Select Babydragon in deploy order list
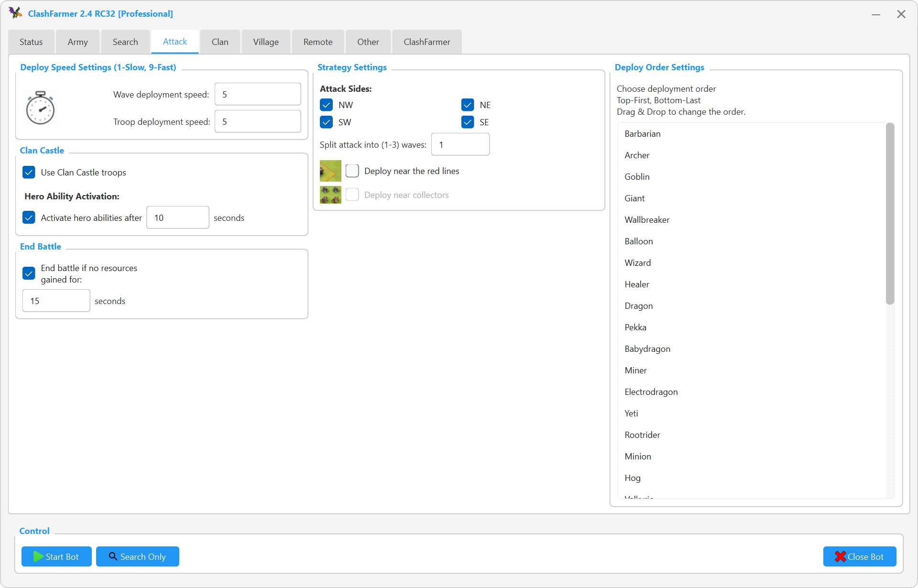Image resolution: width=918 pixels, height=588 pixels. click(x=752, y=349)
